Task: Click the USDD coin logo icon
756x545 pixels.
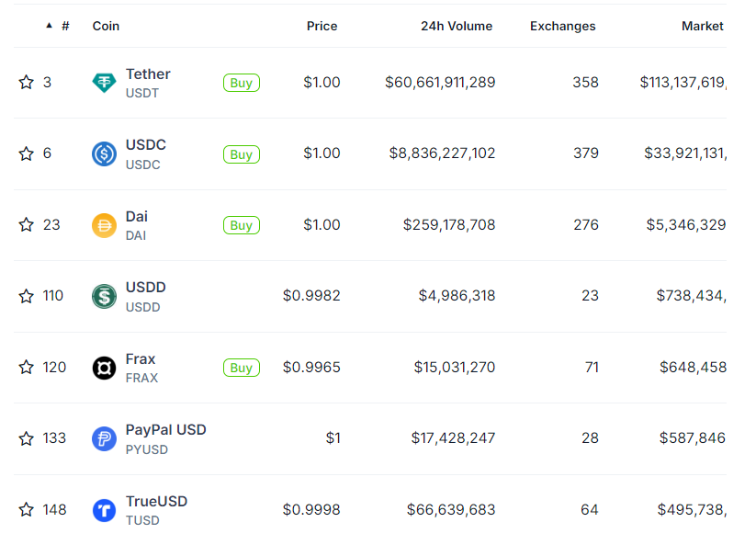Action: (x=104, y=296)
